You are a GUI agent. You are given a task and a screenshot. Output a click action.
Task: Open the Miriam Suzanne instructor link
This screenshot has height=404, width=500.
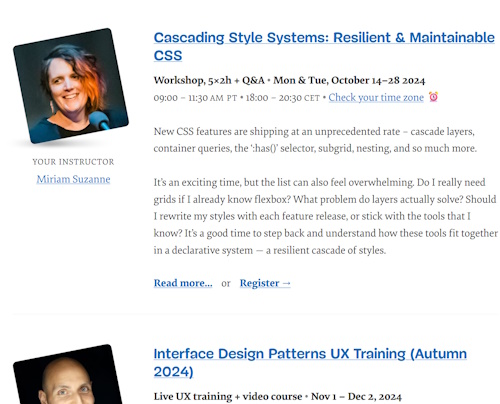tap(73, 179)
